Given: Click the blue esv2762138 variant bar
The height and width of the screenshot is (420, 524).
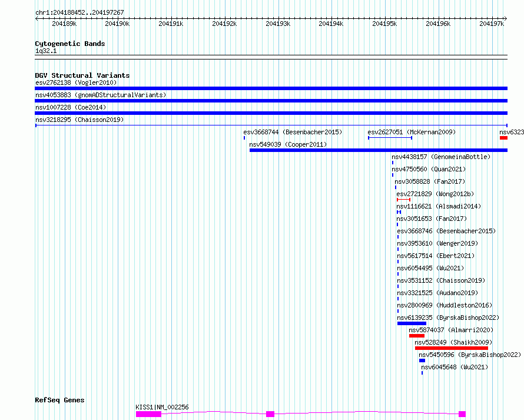Looking at the screenshot, I should point(271,88).
